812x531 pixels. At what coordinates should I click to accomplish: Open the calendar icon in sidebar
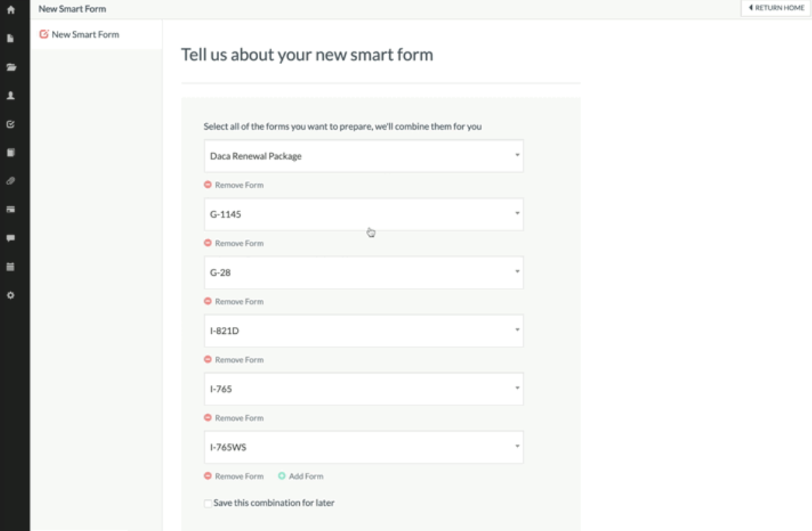10,267
